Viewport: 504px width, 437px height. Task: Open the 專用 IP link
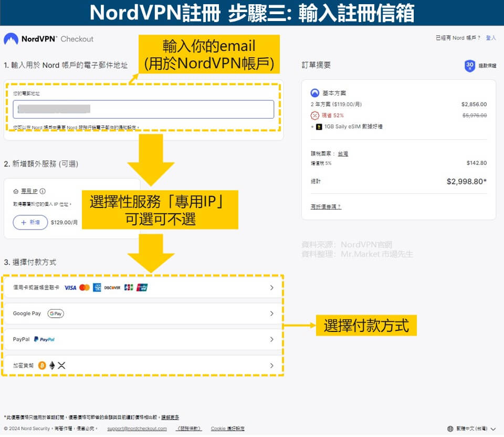[x=29, y=191]
